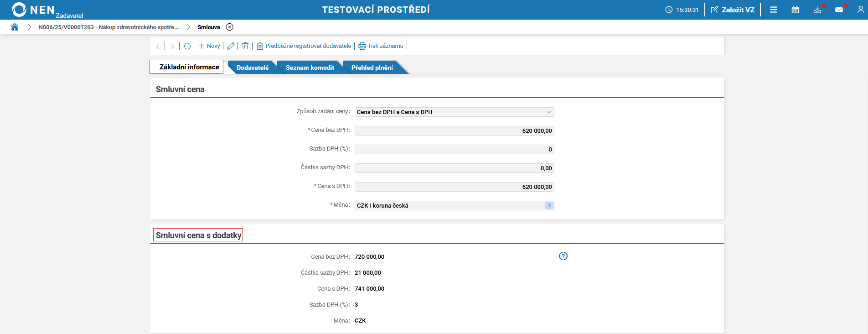Open the downloads icon with notification

pos(817,10)
